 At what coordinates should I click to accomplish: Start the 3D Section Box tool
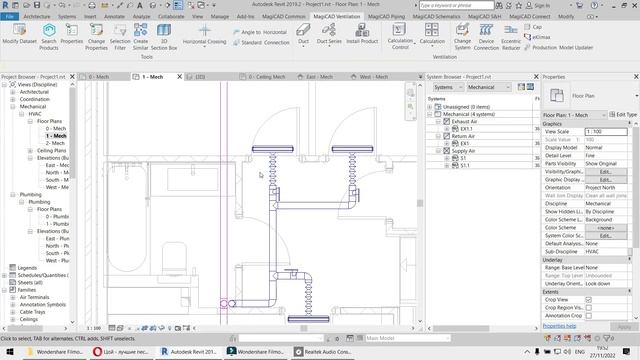tap(164, 36)
